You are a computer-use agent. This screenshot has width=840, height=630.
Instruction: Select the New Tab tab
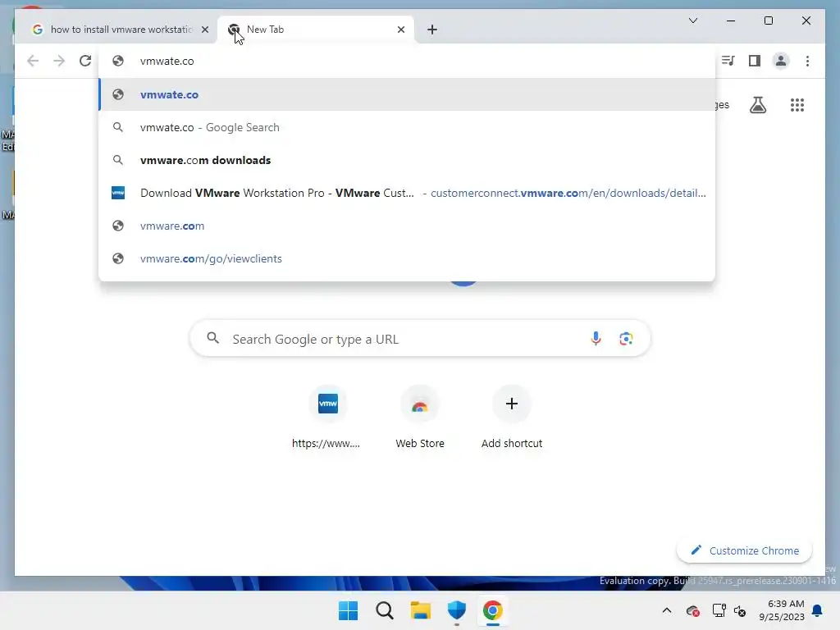(316, 30)
